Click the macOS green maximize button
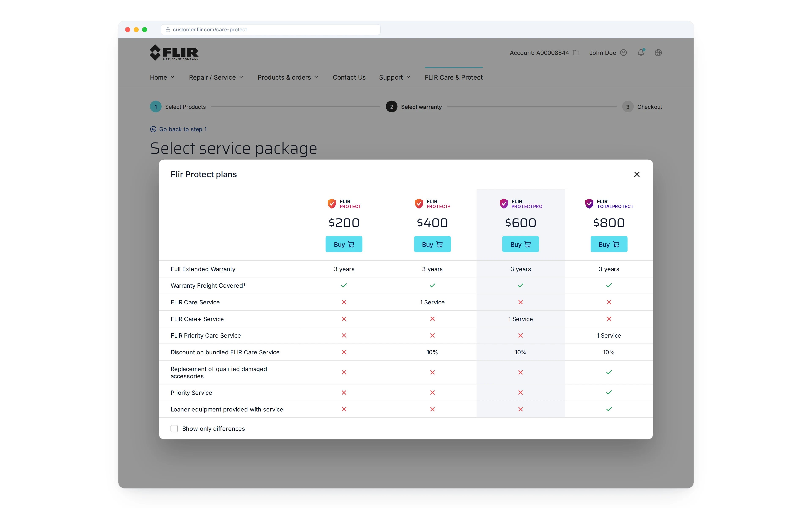812x508 pixels. point(145,30)
